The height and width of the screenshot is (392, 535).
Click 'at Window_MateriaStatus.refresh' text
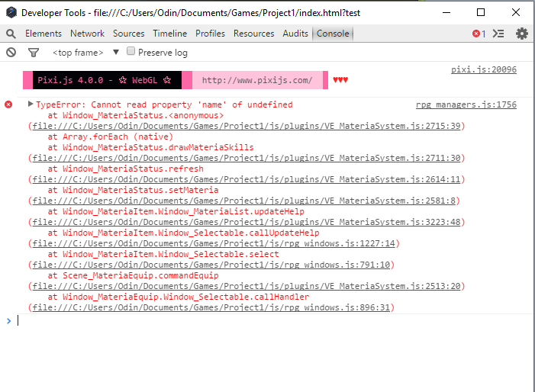(x=125, y=169)
